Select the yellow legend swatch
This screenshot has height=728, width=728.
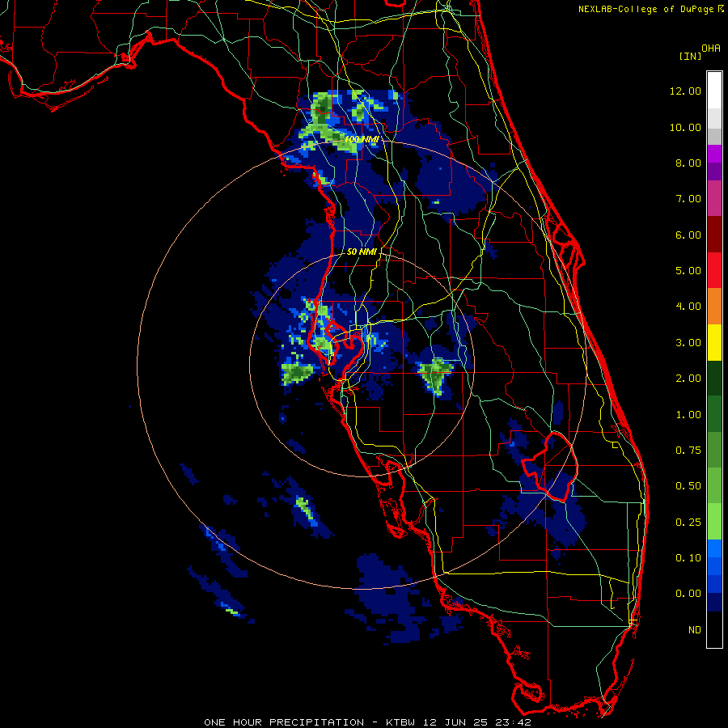tap(714, 343)
